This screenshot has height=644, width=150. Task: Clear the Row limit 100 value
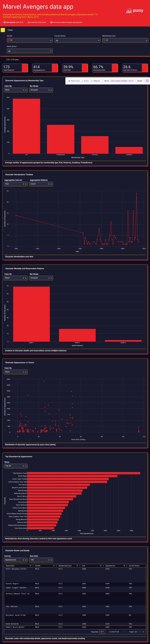click(x=49, y=560)
